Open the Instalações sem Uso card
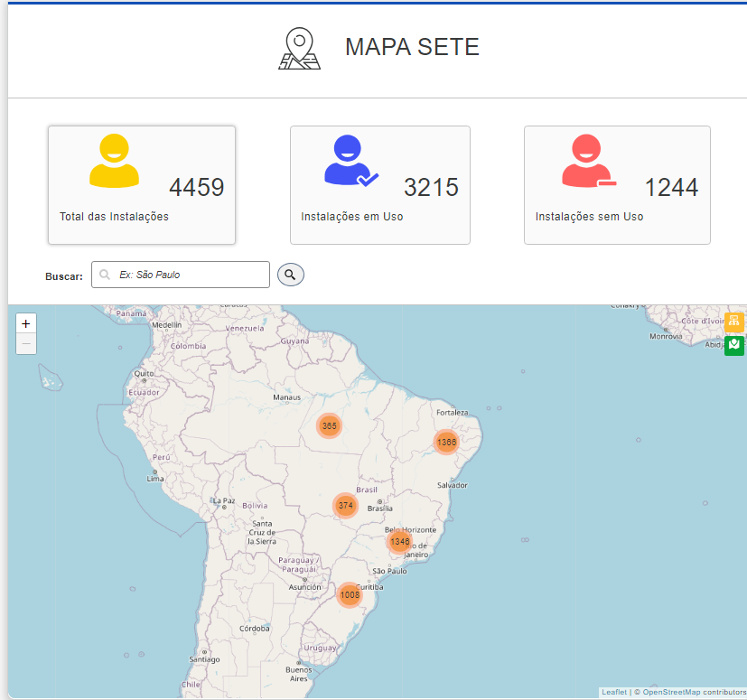747x700 pixels. pos(617,184)
